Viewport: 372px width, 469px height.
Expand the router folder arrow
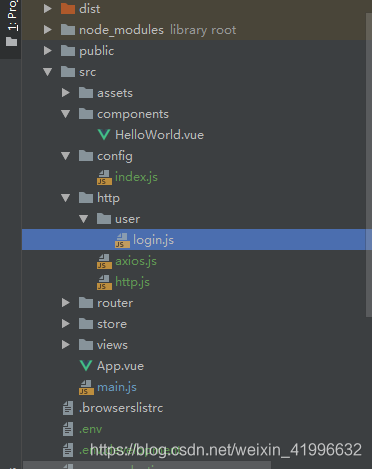(x=66, y=303)
